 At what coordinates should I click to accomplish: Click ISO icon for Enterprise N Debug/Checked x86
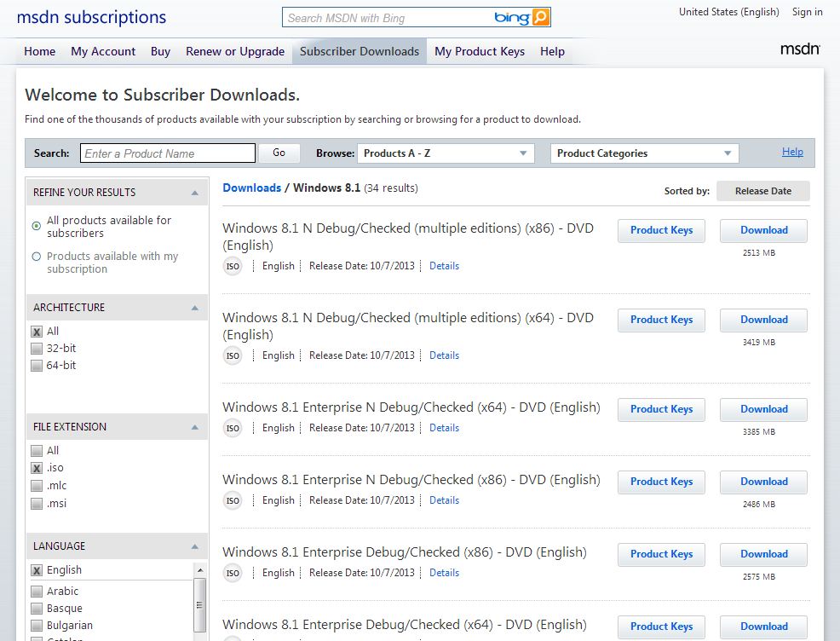point(233,500)
